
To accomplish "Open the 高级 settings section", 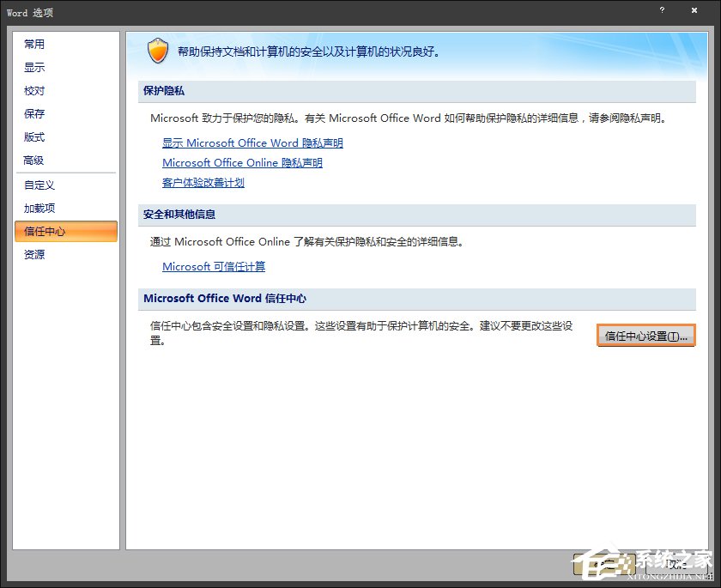I will point(34,160).
